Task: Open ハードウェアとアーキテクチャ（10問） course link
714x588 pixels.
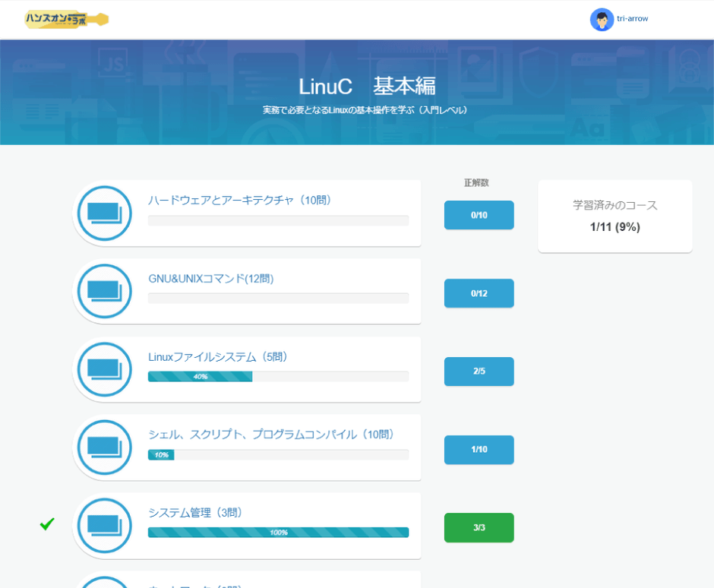Action: (239, 201)
